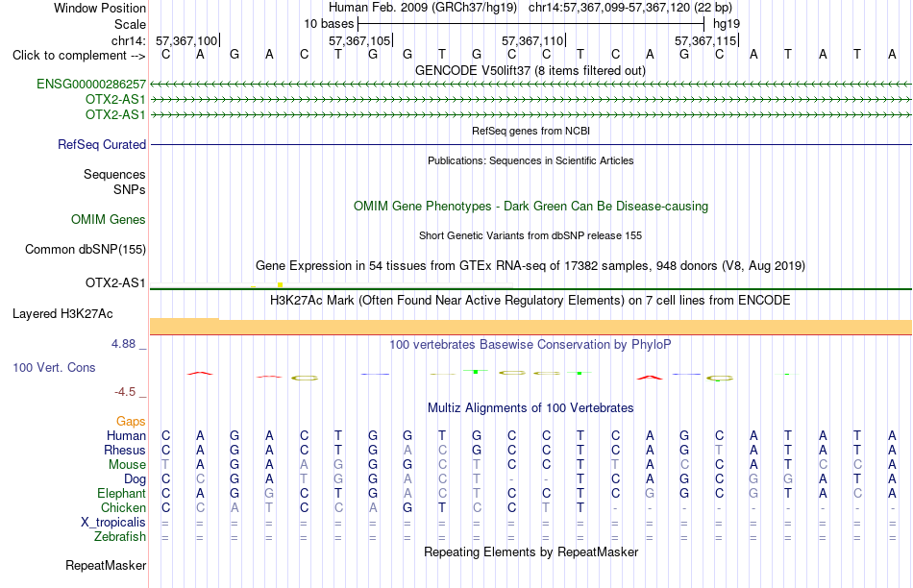
Task: Select the Human species label
Action: 126,435
